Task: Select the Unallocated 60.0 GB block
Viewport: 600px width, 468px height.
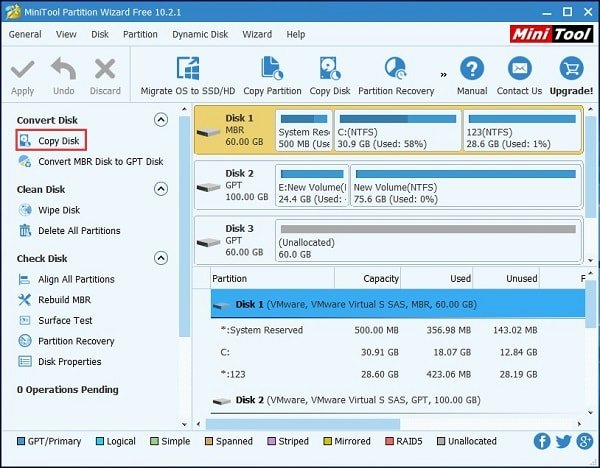Action: pyautogui.click(x=428, y=241)
